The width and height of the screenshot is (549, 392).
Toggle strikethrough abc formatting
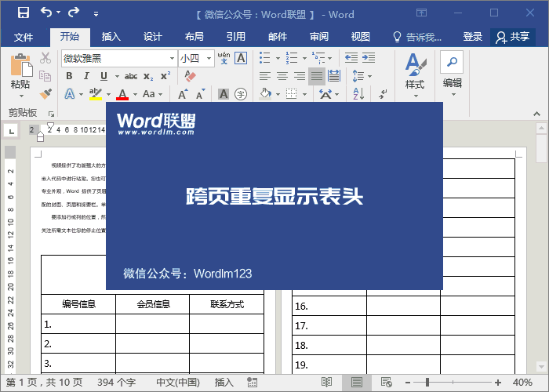(131, 76)
